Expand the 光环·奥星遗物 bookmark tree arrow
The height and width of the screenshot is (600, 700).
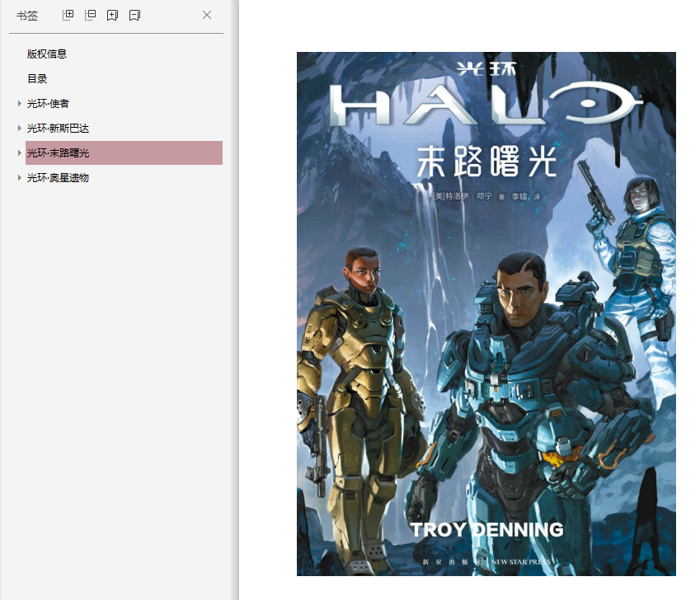[x=19, y=178]
